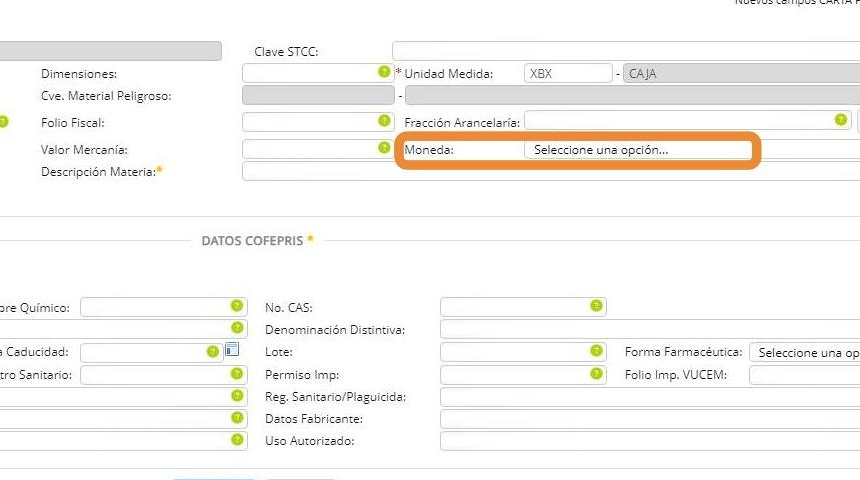Viewport: 860px width, 480px height.
Task: Click the help icon in Lote field
Action: (x=596, y=351)
